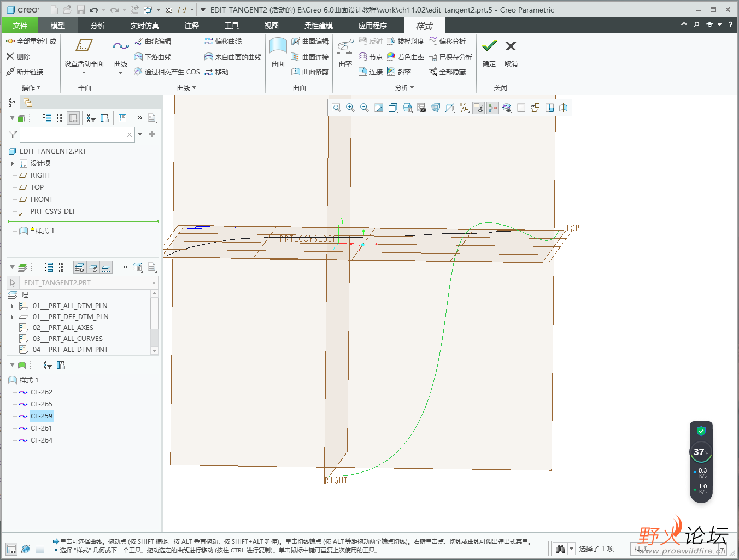Click the 断开链接 button

pyautogui.click(x=25, y=72)
